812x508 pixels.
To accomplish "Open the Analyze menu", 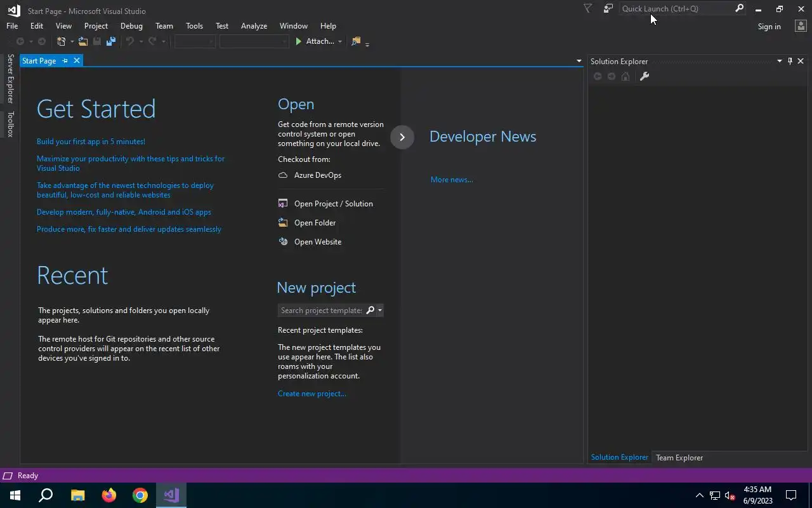I will click(x=254, y=25).
